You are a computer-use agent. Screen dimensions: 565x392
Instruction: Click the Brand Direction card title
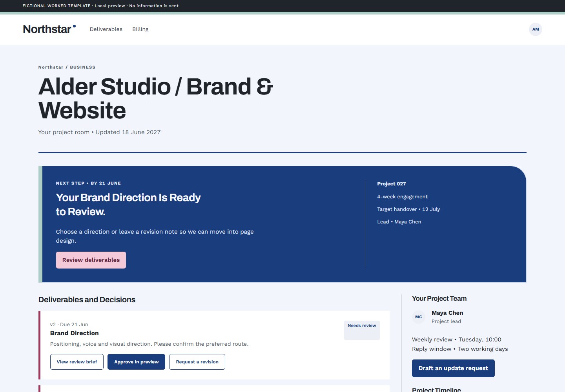click(x=75, y=333)
